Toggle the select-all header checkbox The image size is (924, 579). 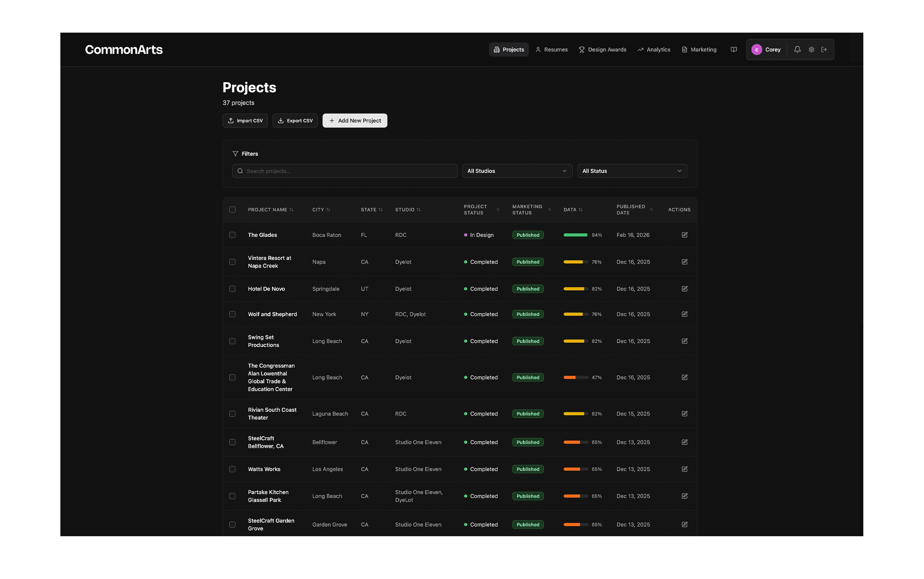232,209
